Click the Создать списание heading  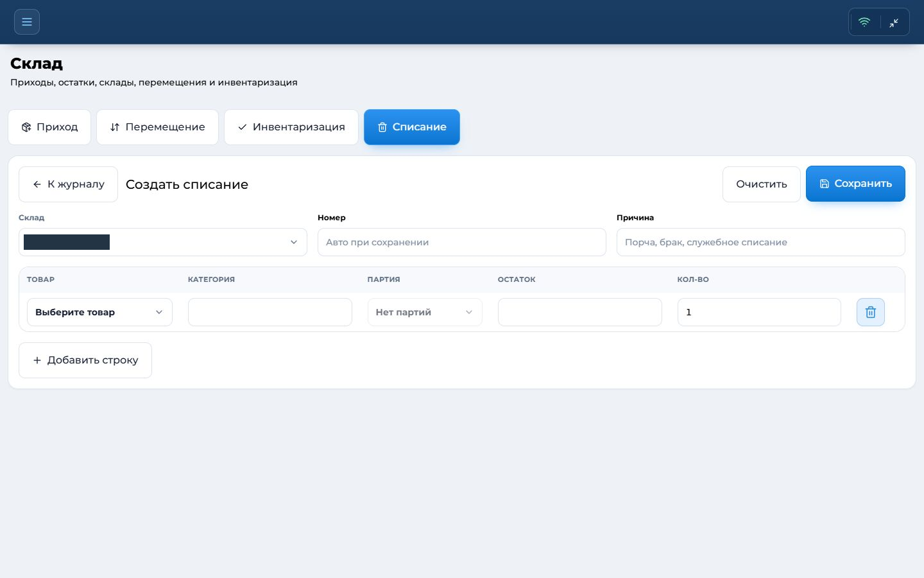187,184
